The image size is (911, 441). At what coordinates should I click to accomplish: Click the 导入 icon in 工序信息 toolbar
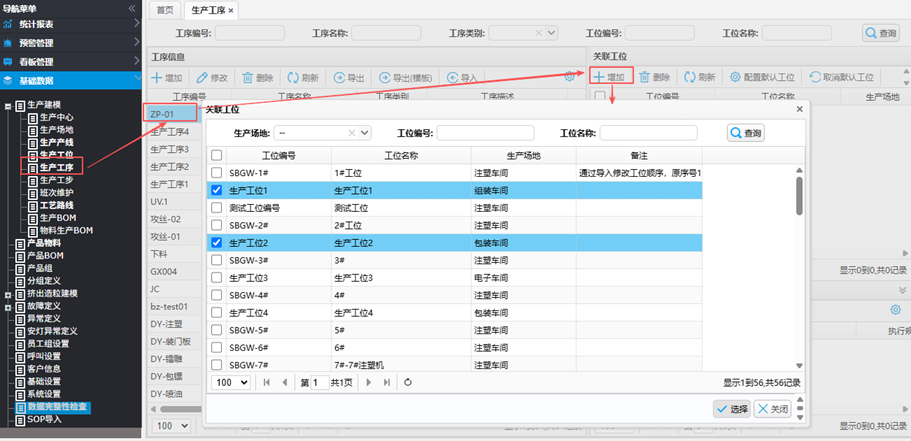click(x=453, y=78)
